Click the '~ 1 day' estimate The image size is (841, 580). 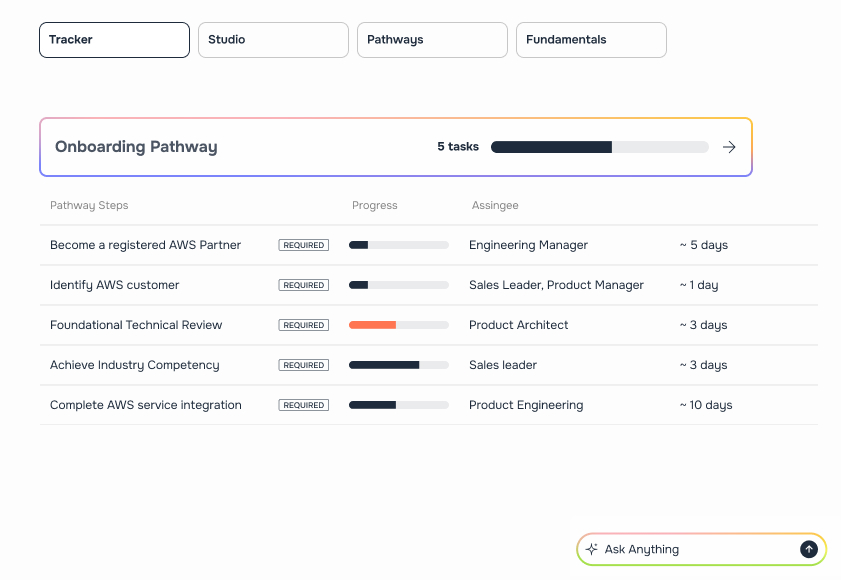coord(699,285)
